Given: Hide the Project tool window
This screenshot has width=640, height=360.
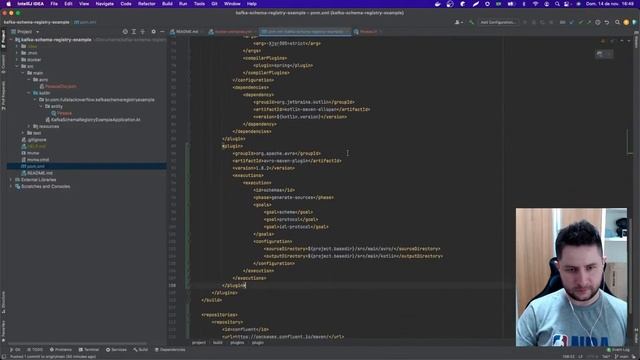Looking at the screenshot, I should (x=162, y=31).
